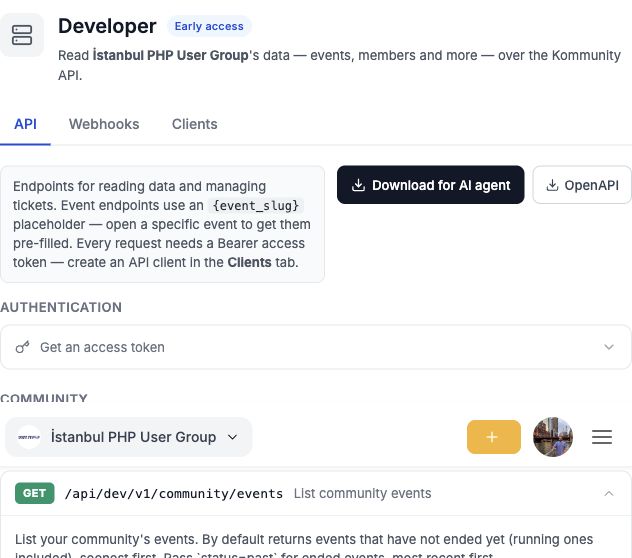The image size is (632, 558).
Task: Click /api/dev/v1/community/events endpoint path
Action: click(x=174, y=493)
